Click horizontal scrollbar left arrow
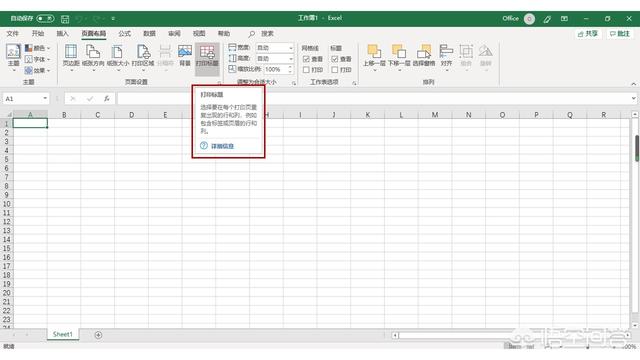Viewport: 640px width, 360px height. tap(395, 336)
